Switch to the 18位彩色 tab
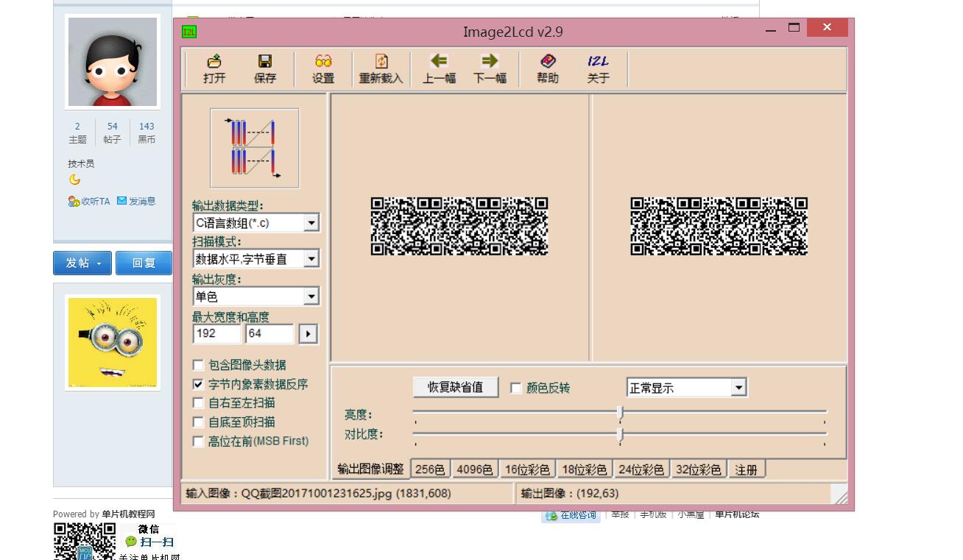 click(585, 469)
